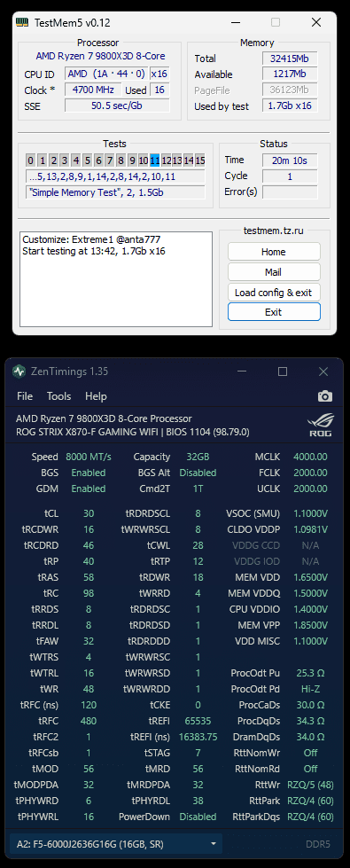This screenshot has width=350, height=868.
Task: Open the File menu in ZenTimings
Action: 25,395
